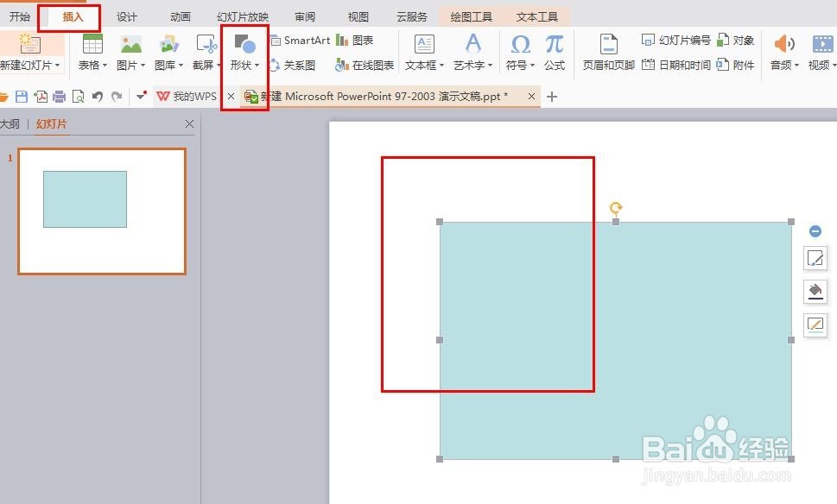Insert a SmartArt graphic
The height and width of the screenshot is (504, 837).
pos(300,40)
